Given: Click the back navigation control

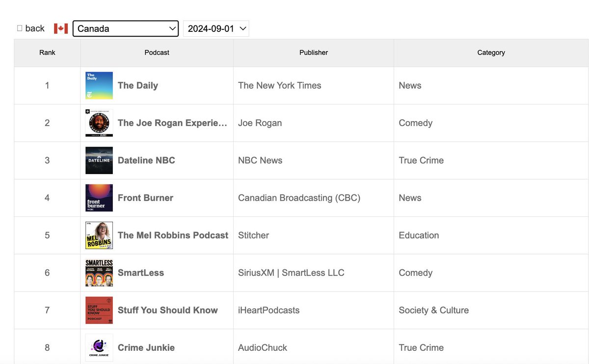Looking at the screenshot, I should point(31,28).
